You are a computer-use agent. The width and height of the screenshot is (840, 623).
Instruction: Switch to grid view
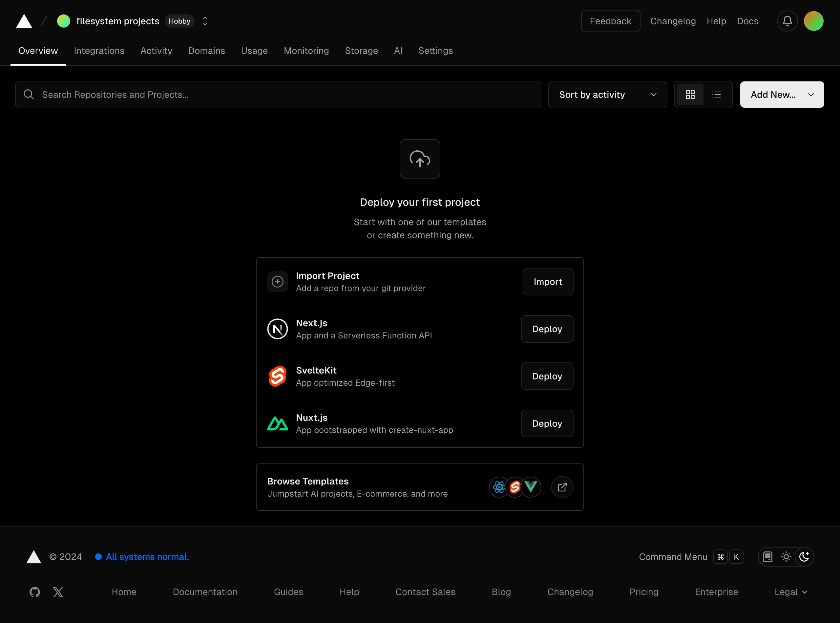(x=690, y=94)
